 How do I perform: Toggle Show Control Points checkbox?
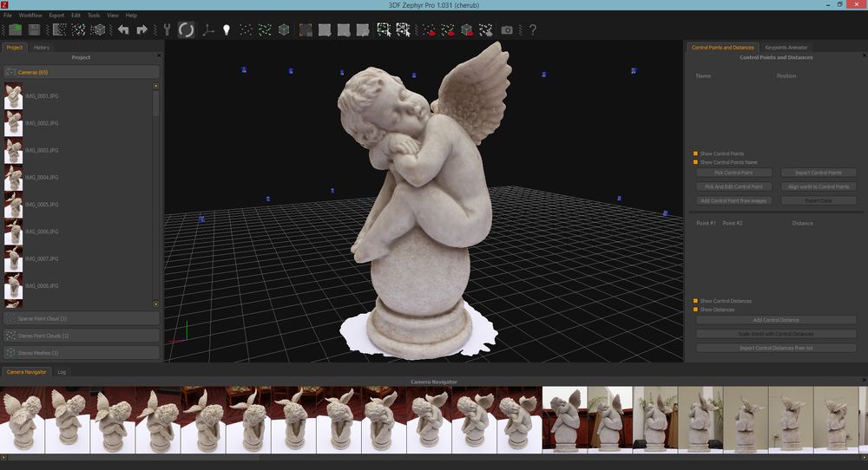(x=695, y=153)
